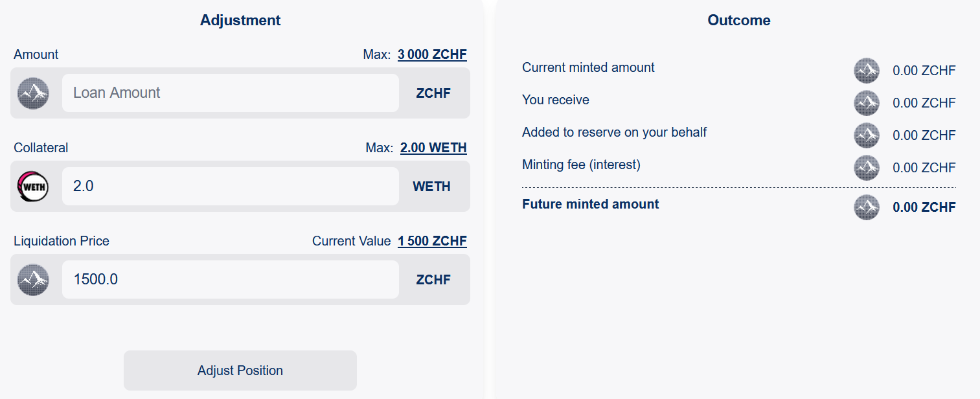Click ZCHF icon next to Current minted amount
This screenshot has height=399, width=980.
pos(867,71)
